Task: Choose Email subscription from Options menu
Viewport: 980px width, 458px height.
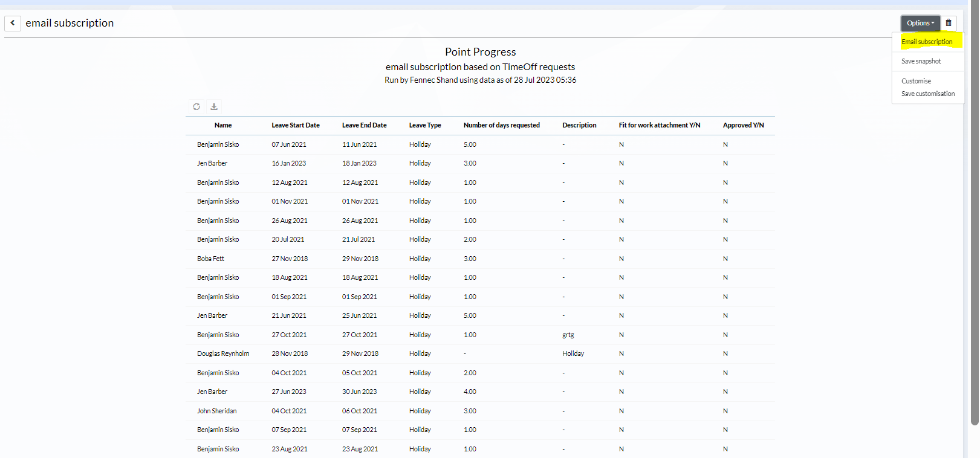Action: pos(927,42)
